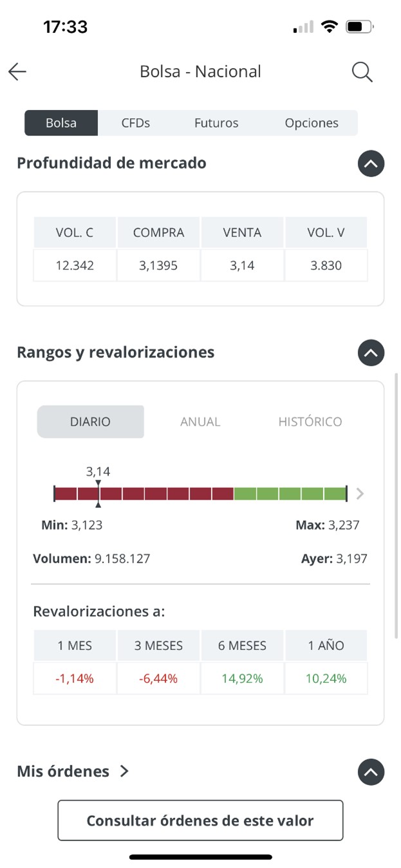Switch to the Futuros tab
401x868 pixels.
(216, 123)
